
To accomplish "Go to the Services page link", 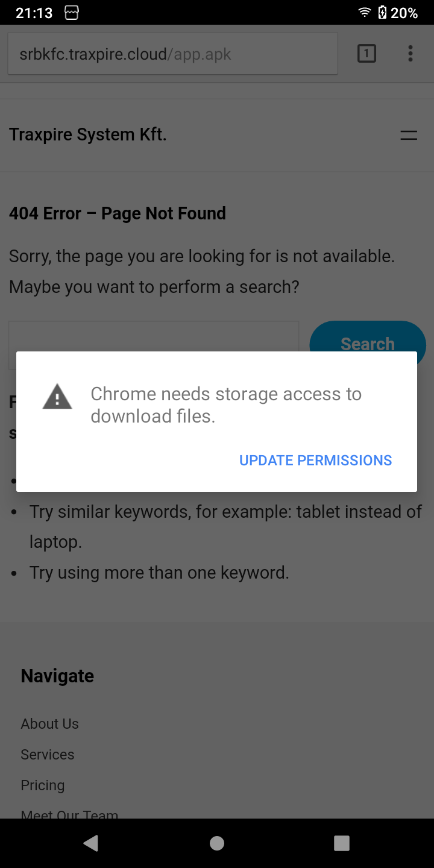I will pyautogui.click(x=48, y=755).
